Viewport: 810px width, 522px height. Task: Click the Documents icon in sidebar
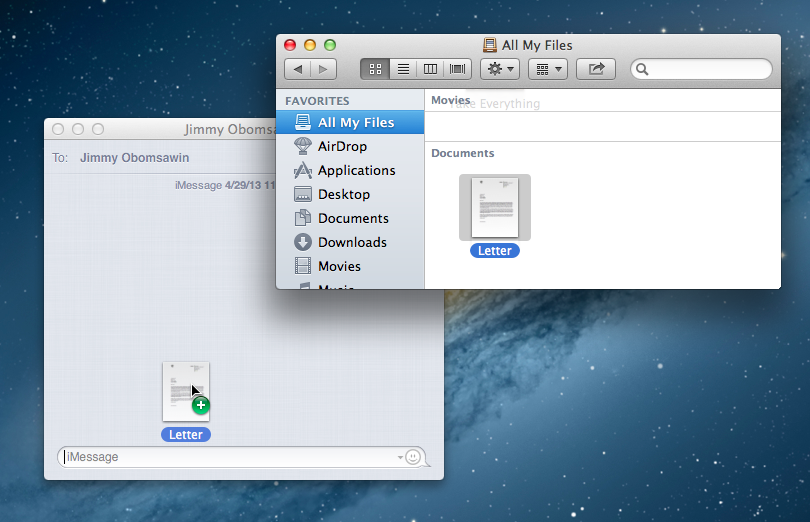[303, 218]
